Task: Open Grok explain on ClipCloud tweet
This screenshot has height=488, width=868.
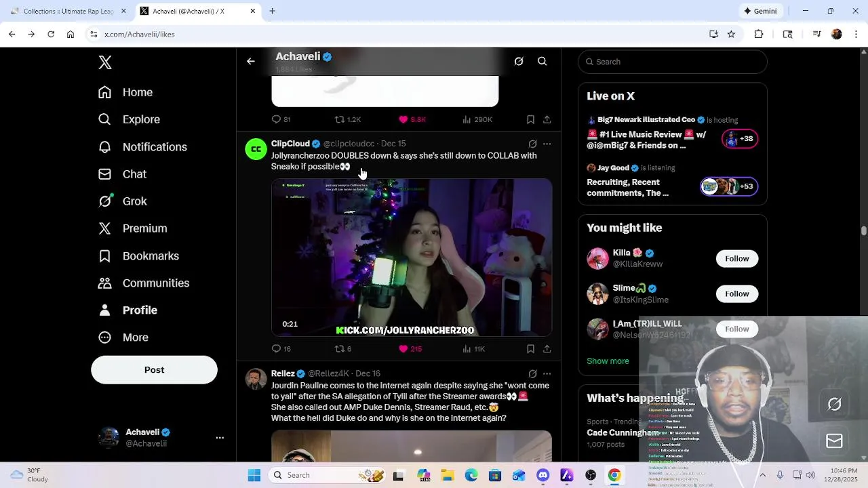Action: point(532,144)
